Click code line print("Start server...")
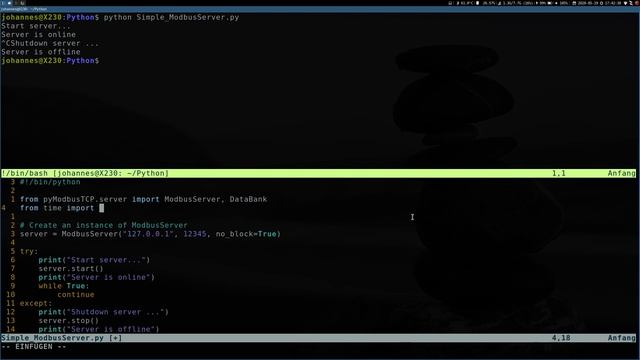The height and width of the screenshot is (360, 640). (x=94, y=260)
